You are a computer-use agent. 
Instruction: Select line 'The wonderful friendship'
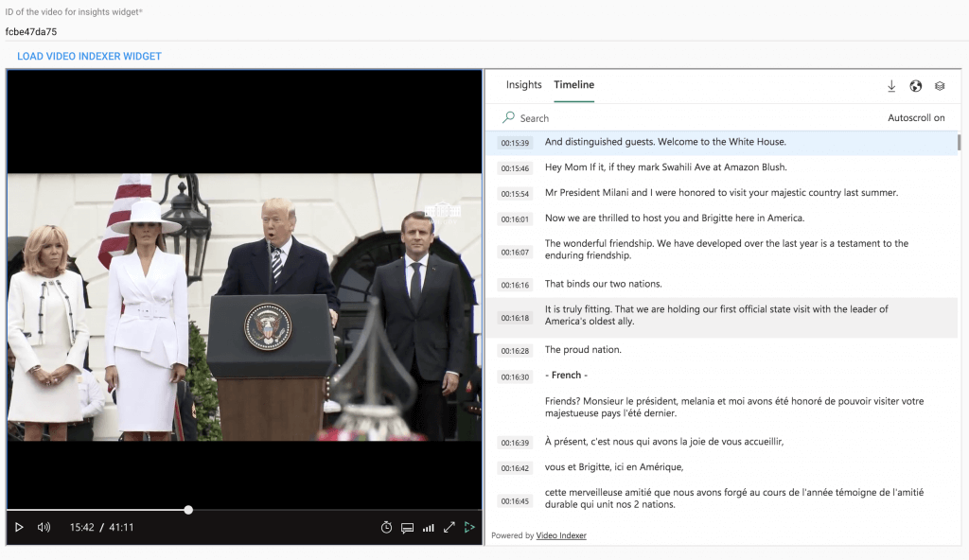[x=726, y=249]
